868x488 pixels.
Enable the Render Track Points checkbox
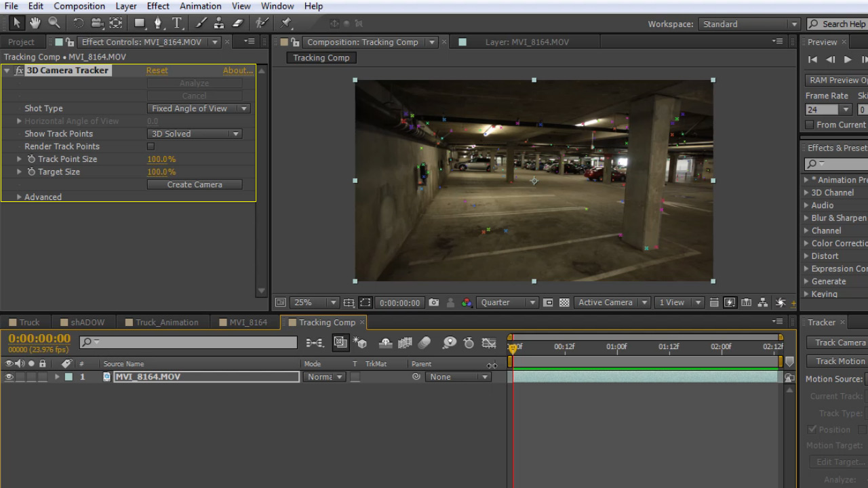tap(151, 146)
